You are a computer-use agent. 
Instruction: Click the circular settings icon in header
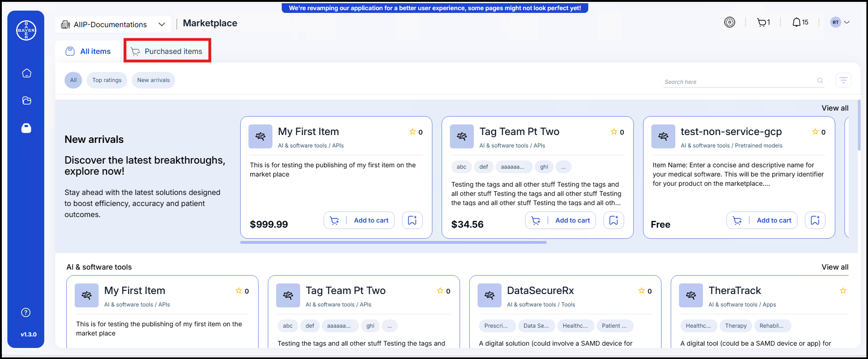coord(730,22)
